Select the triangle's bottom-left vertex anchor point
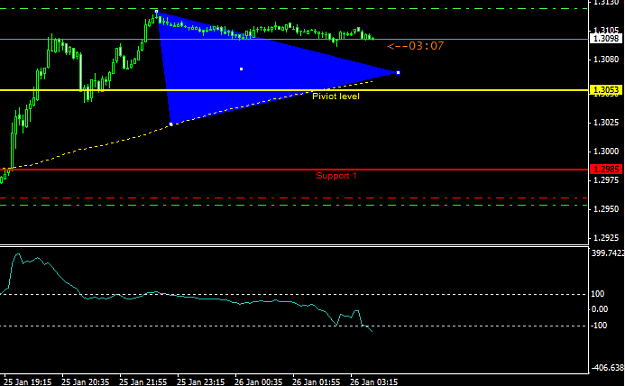Viewport: 625px width, 386px height. [171, 124]
